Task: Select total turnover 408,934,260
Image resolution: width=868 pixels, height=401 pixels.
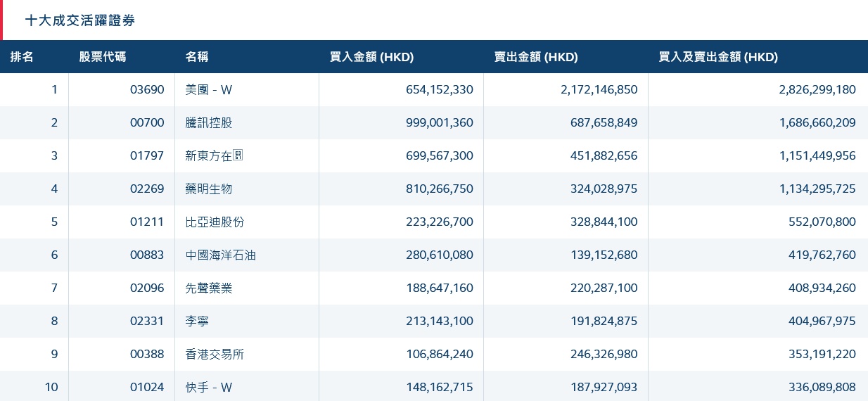Action: pos(822,288)
